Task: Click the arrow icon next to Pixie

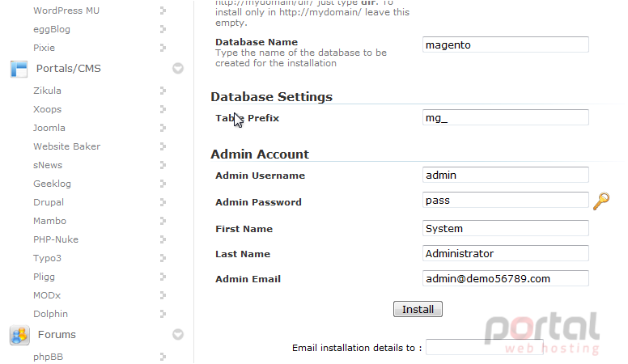Action: click(163, 48)
